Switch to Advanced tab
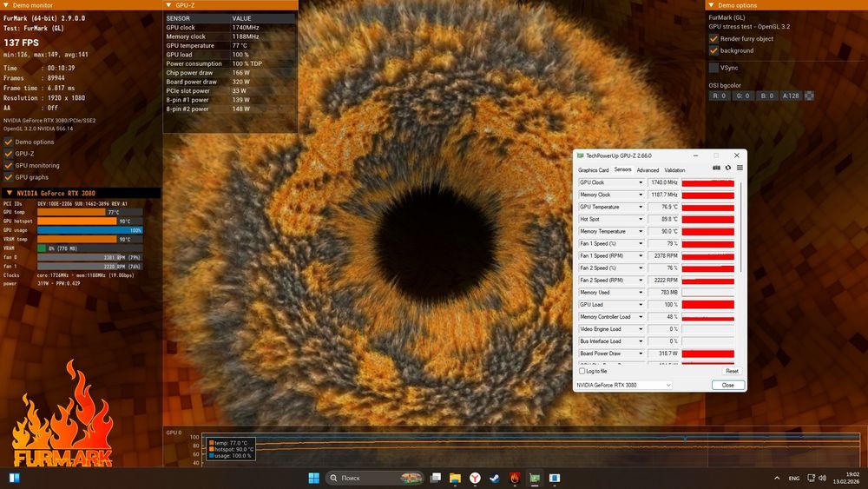 (648, 170)
